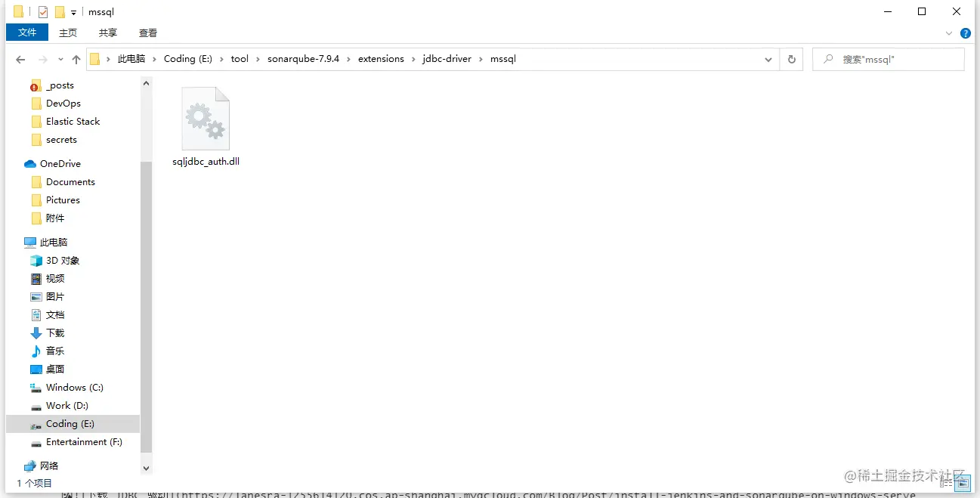
Task: Click the navigation pane scroll up arrow
Action: click(147, 83)
